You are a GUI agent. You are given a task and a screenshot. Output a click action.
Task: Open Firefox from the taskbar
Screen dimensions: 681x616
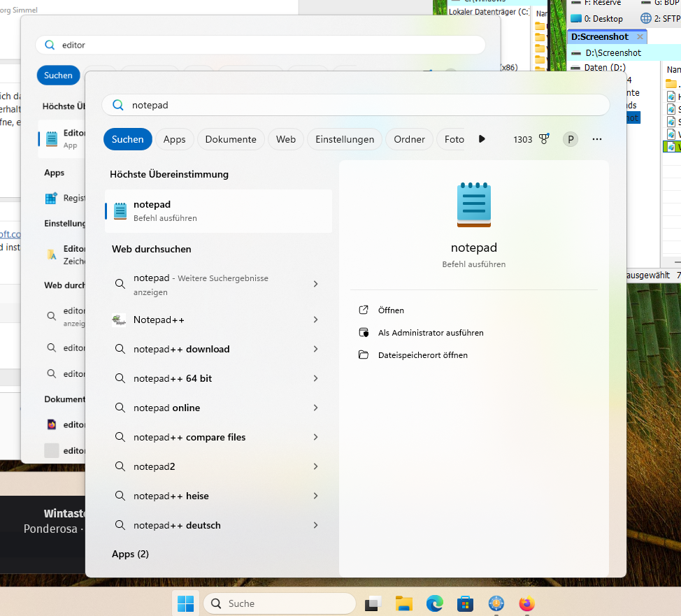point(526,604)
